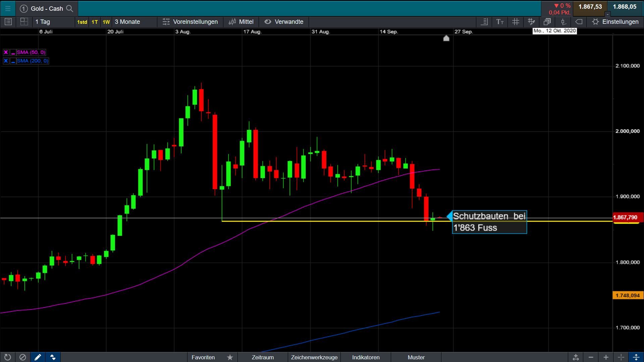Activate the pencil drawing tool

[38, 357]
